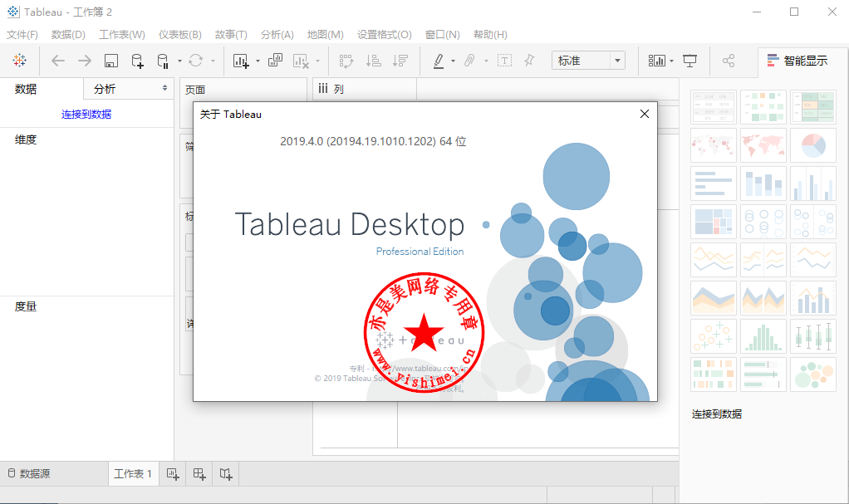Switch to the 数据 pane tab
This screenshot has width=849, height=504.
tap(26, 89)
